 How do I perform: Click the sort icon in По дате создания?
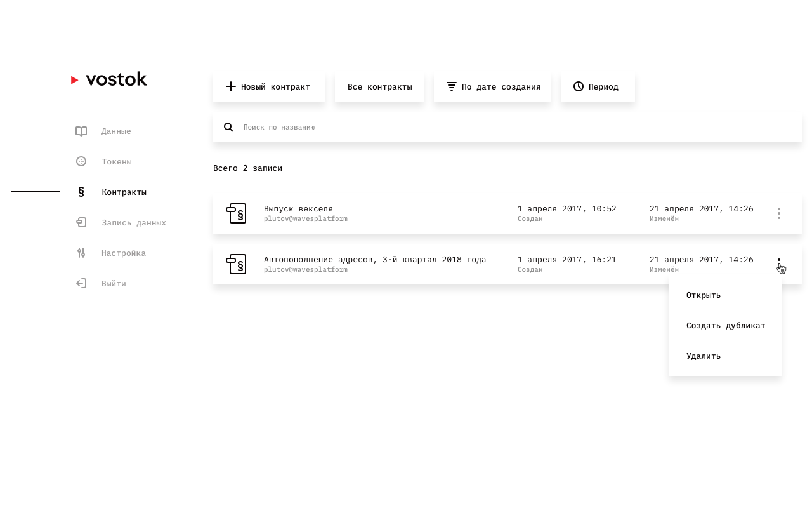452,86
